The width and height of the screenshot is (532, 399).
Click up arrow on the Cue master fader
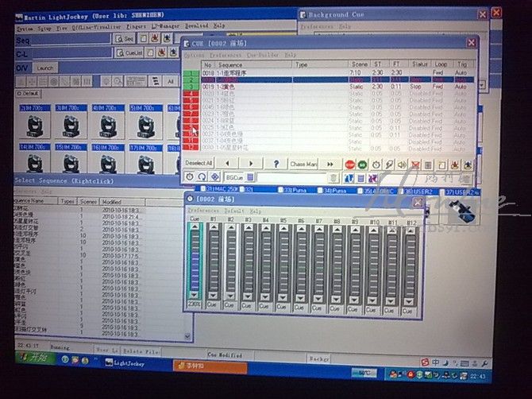point(195,227)
